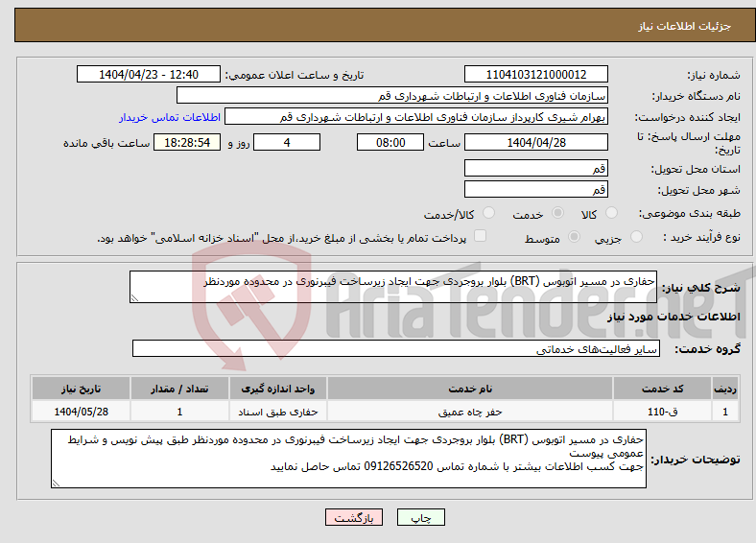Click the واحد اندازه گیری column header
The image size is (756, 543).
[277, 389]
